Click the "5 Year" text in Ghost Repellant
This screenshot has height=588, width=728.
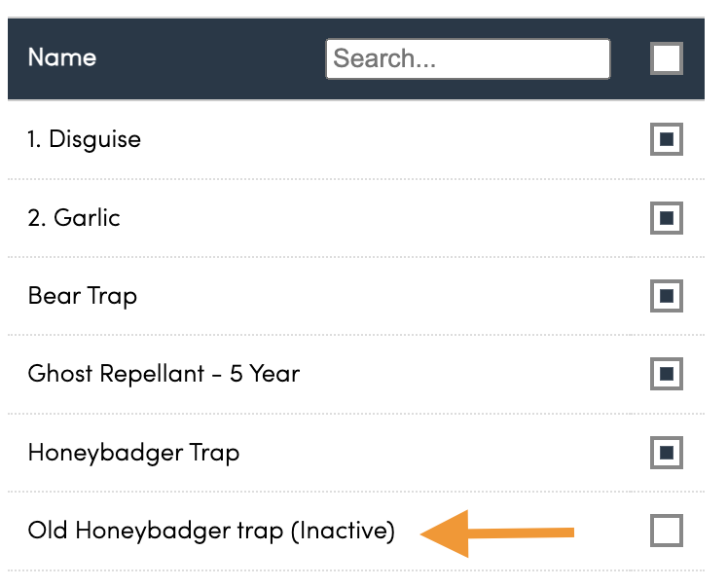265,373
